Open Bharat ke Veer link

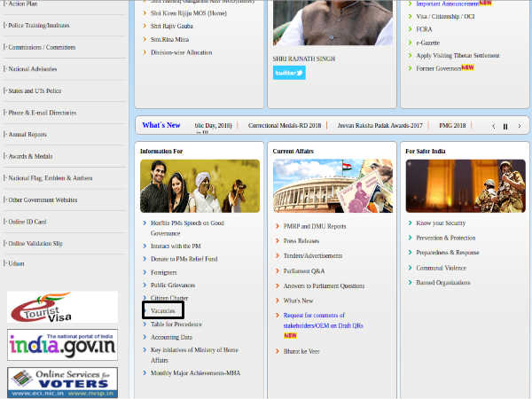click(301, 351)
